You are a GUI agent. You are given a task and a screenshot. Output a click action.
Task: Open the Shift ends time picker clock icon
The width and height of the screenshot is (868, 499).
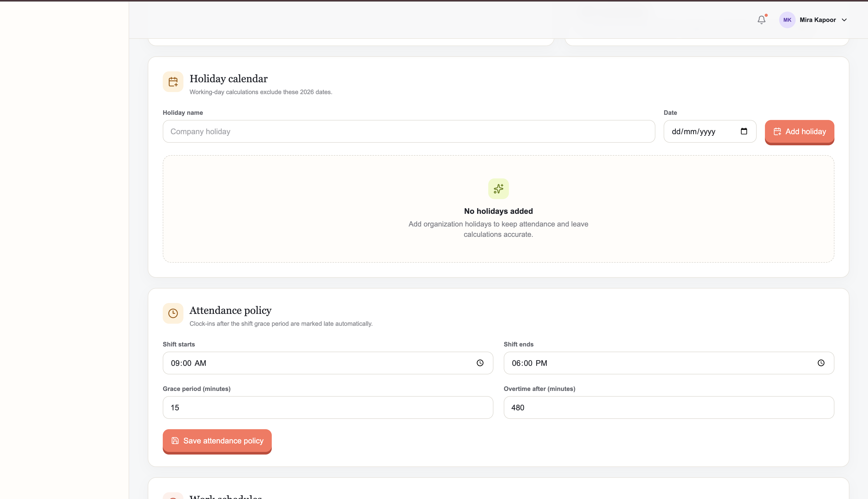tap(821, 363)
